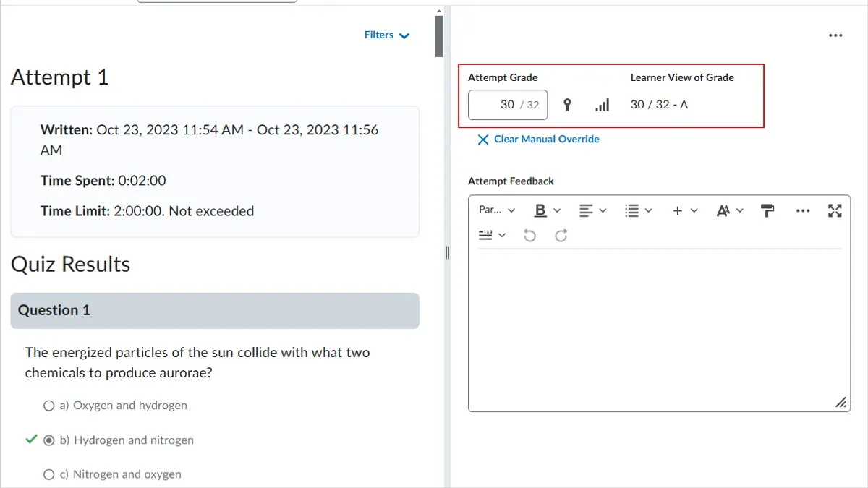Expand the alignment options arrow
Viewport: 868px width, 488px height.
tap(603, 210)
